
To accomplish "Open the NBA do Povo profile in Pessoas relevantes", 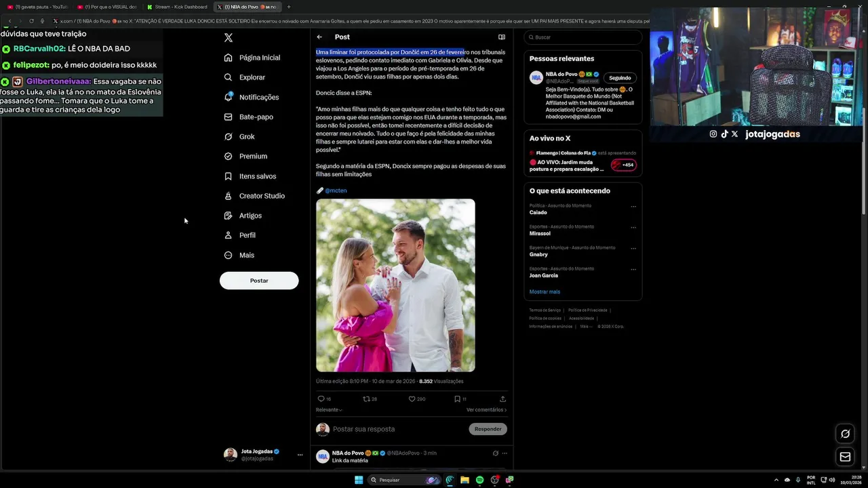I will [561, 74].
